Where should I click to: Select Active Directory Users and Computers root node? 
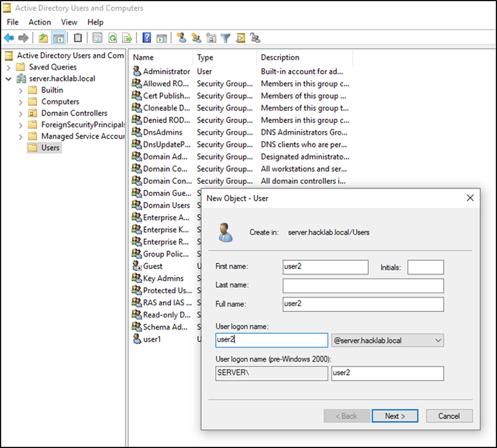pyautogui.click(x=70, y=55)
